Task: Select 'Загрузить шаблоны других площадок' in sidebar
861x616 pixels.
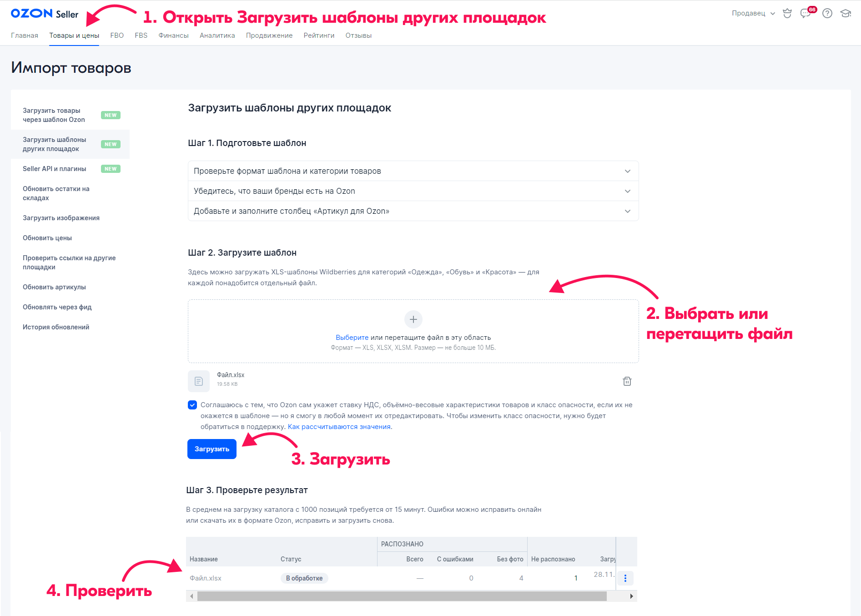Action: (x=70, y=144)
